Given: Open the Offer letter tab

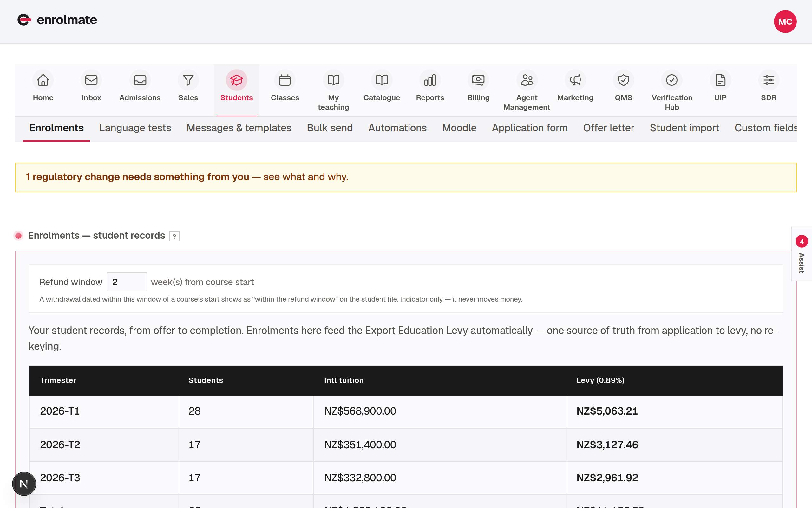Looking at the screenshot, I should tap(609, 128).
